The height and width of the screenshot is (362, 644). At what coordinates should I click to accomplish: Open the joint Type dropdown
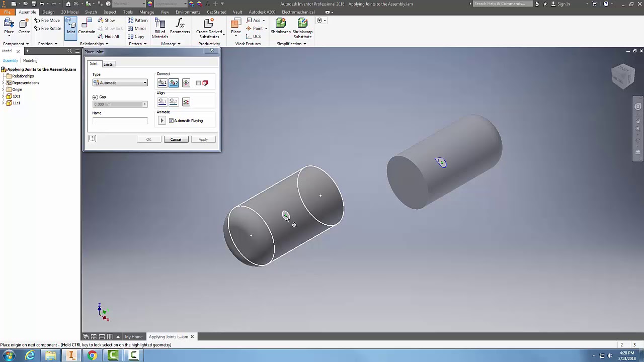pos(120,83)
